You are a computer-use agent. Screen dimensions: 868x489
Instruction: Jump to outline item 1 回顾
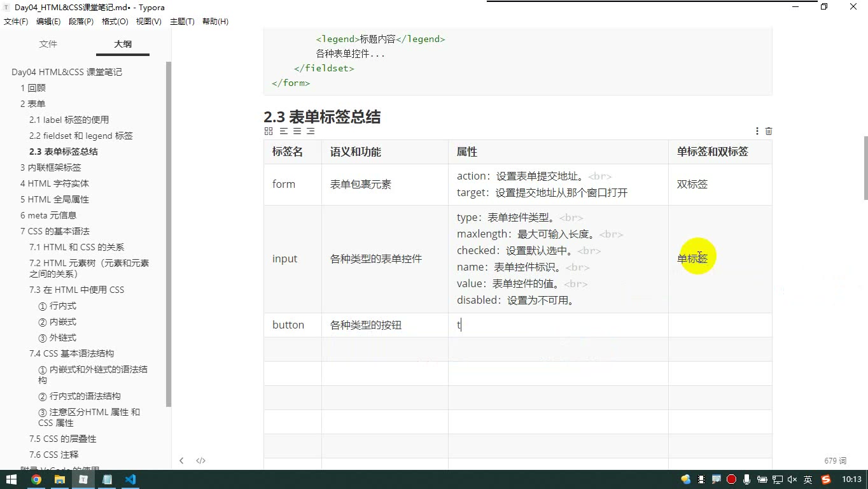(x=33, y=88)
